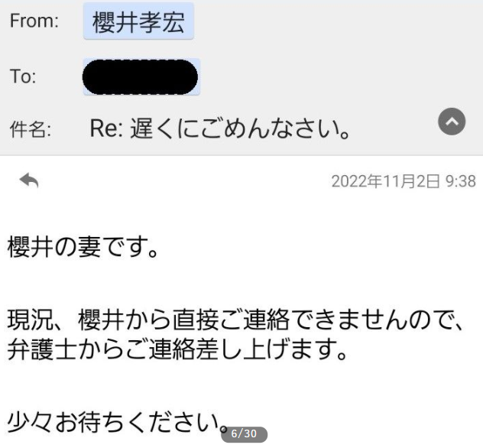
Task: Select the sender chip 櫻井孝宏
Action: click(138, 21)
